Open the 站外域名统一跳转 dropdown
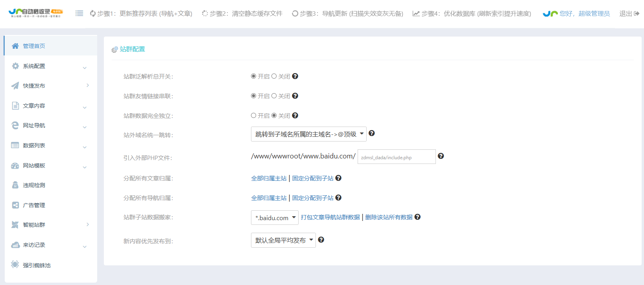 308,134
